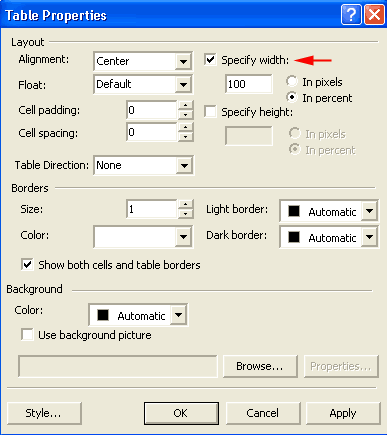Increase cell padding with up spinner arrow

186,106
